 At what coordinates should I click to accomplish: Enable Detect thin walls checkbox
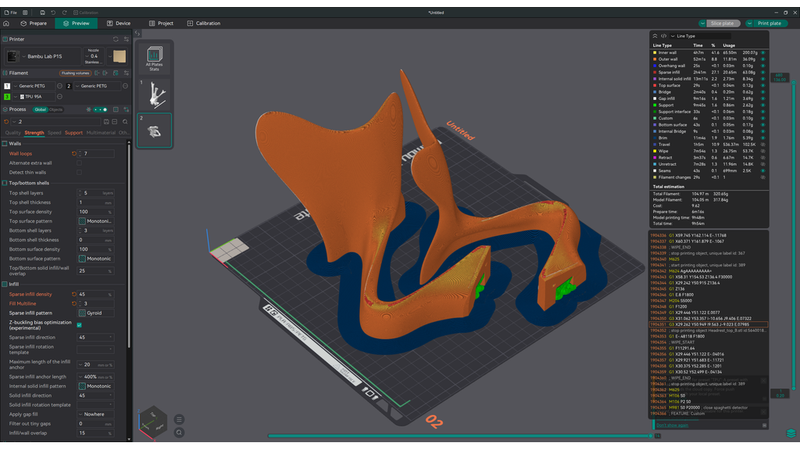coord(79,172)
